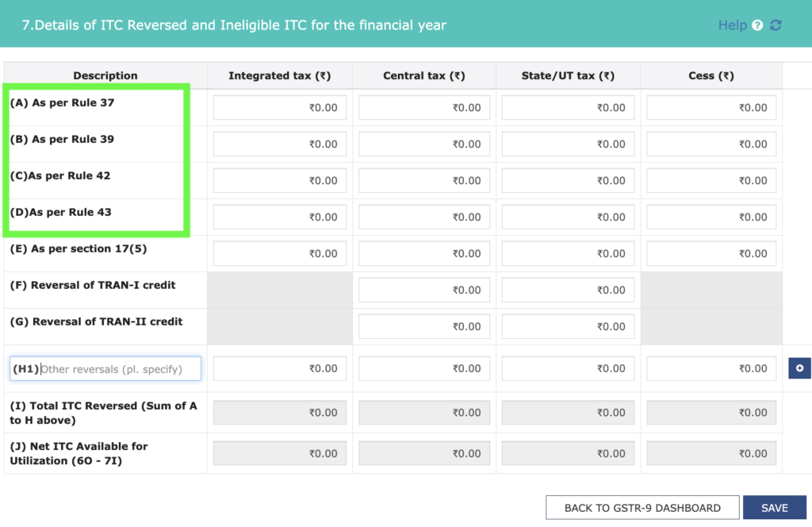This screenshot has height=527, width=812.
Task: Click the State/UT tax field for section 17(5)
Action: click(566, 253)
